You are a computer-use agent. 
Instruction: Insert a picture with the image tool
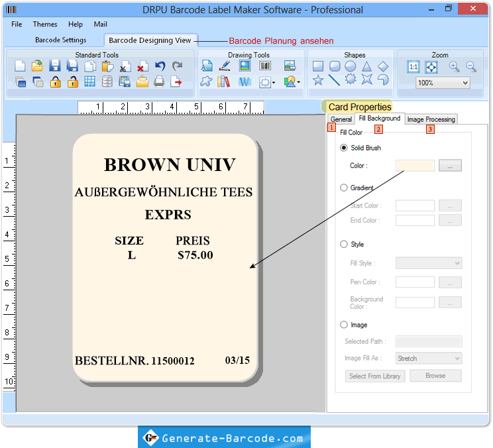click(x=245, y=66)
